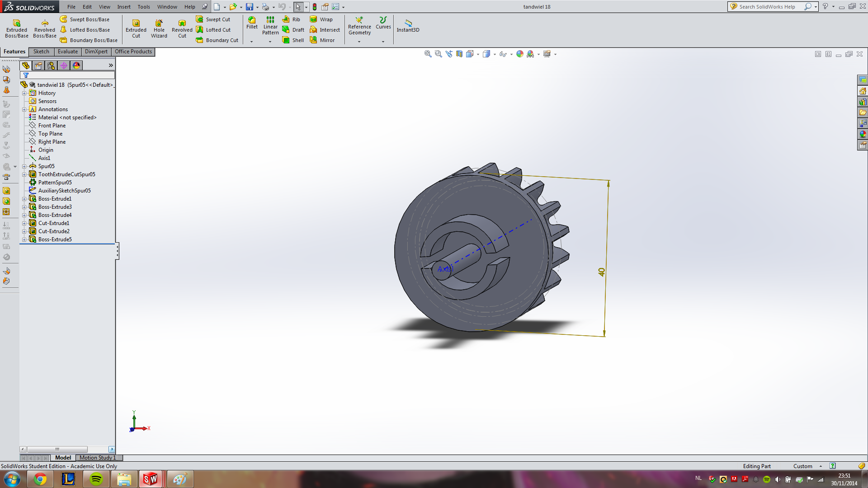Choose the Boundary Boss/Base tool

click(x=89, y=40)
